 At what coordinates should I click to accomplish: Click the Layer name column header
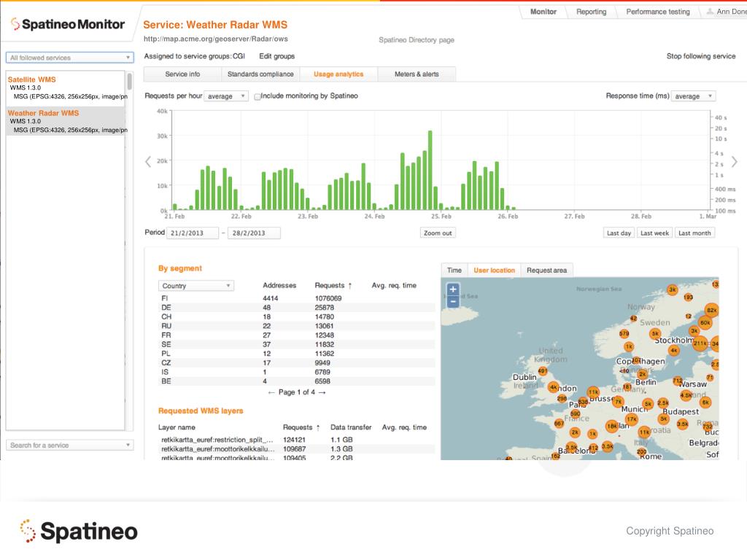click(x=177, y=427)
